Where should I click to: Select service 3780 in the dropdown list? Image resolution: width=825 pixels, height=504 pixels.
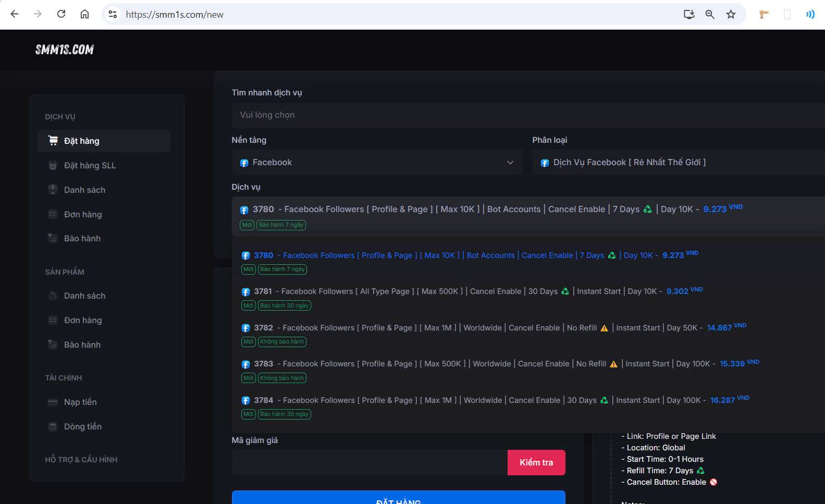[528, 262]
